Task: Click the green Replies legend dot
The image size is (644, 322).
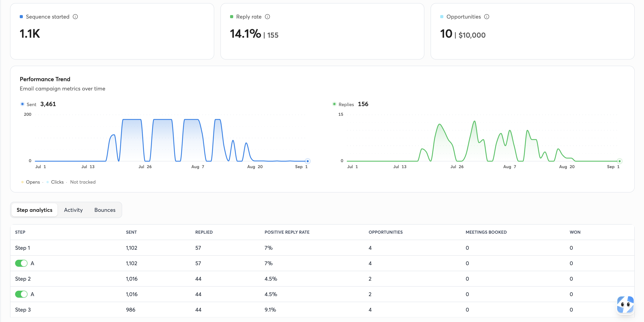Action: click(x=334, y=104)
